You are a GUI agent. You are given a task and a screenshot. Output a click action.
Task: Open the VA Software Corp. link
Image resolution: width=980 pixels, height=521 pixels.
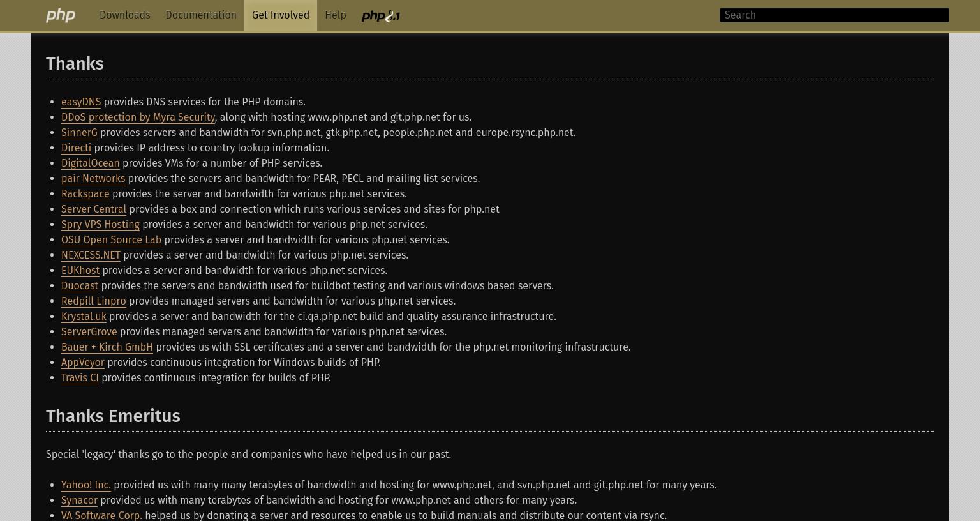pyautogui.click(x=101, y=515)
